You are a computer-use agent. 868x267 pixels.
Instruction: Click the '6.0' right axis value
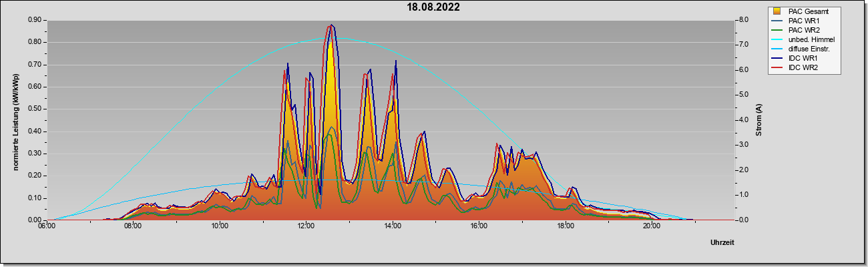743,70
